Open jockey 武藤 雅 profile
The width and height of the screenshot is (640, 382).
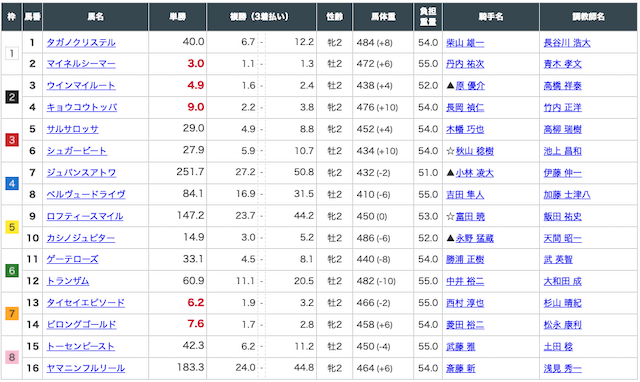point(460,346)
